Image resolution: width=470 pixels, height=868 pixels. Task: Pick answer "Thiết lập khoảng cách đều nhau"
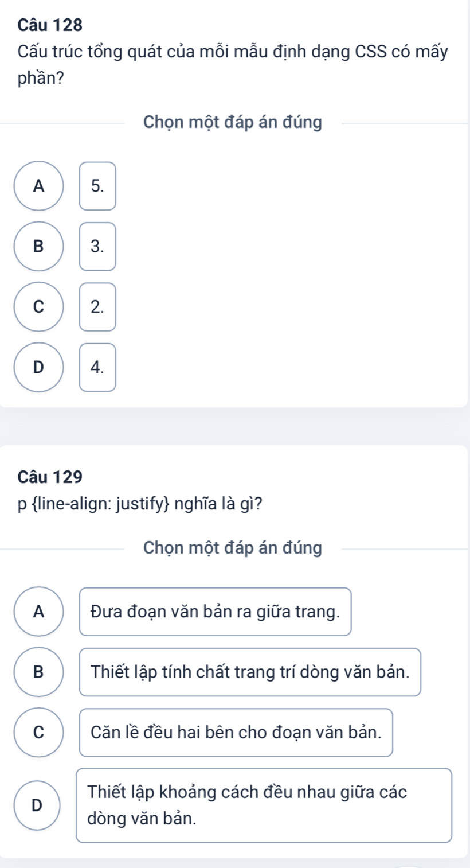[x=264, y=805]
